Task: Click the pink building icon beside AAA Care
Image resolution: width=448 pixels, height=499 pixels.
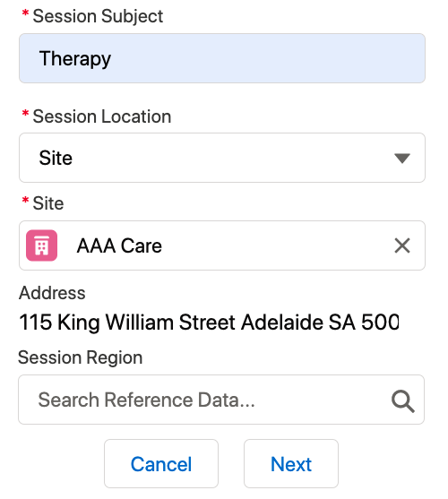Action: coord(42,245)
